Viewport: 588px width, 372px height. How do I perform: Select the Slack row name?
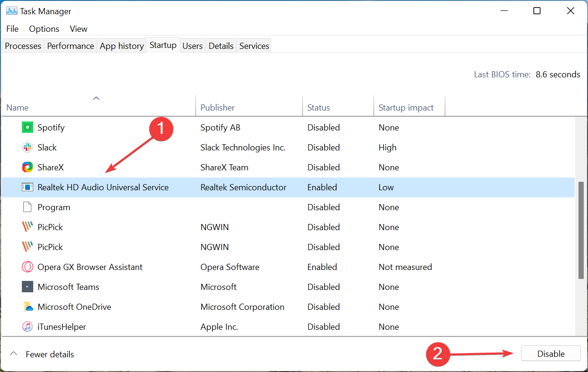pyautogui.click(x=47, y=148)
